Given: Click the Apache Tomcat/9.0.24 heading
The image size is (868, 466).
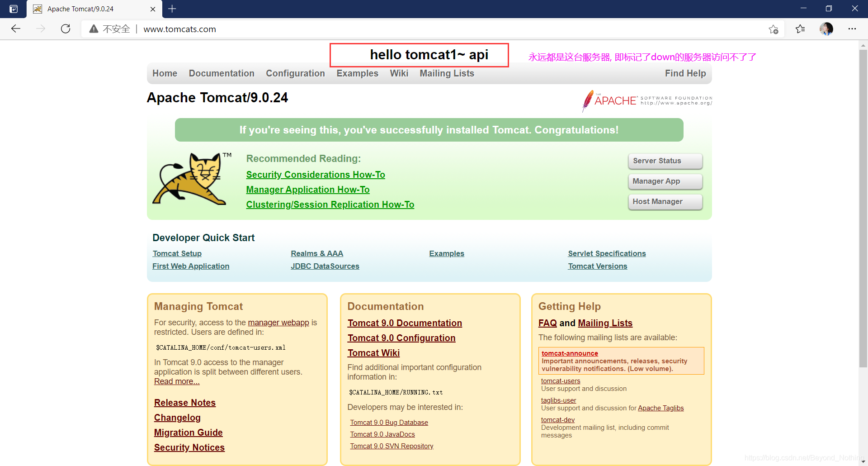Looking at the screenshot, I should point(217,98).
